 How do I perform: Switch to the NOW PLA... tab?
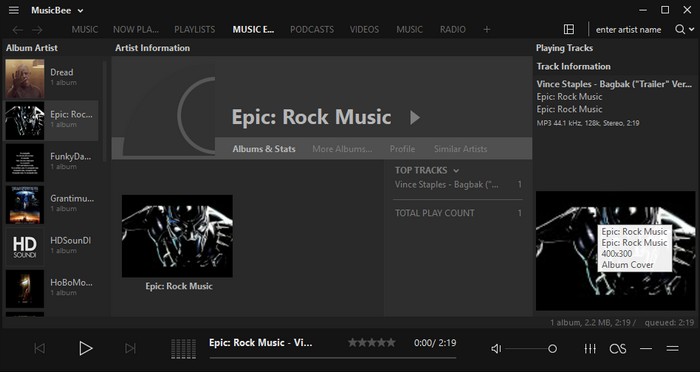coord(136,29)
